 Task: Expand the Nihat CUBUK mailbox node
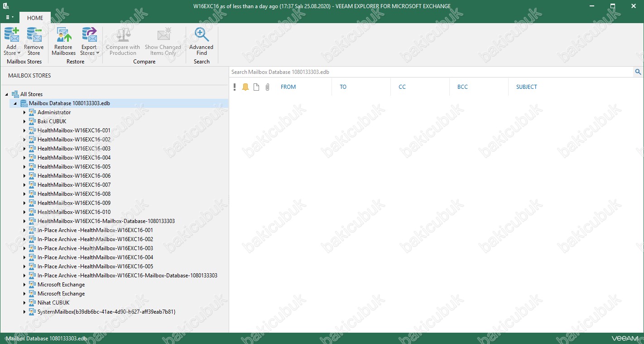24,303
